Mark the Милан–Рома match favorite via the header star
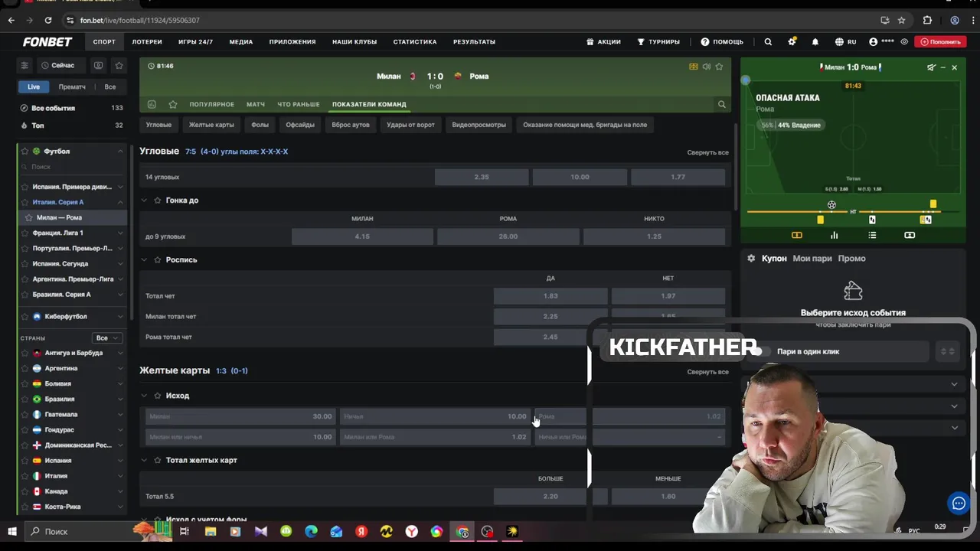Viewport: 980px width, 551px height. click(719, 67)
